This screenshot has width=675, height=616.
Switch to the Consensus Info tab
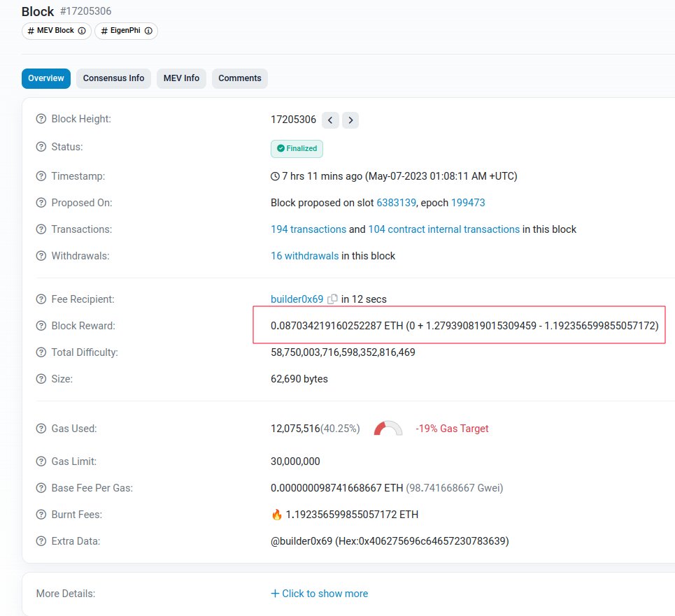[113, 78]
